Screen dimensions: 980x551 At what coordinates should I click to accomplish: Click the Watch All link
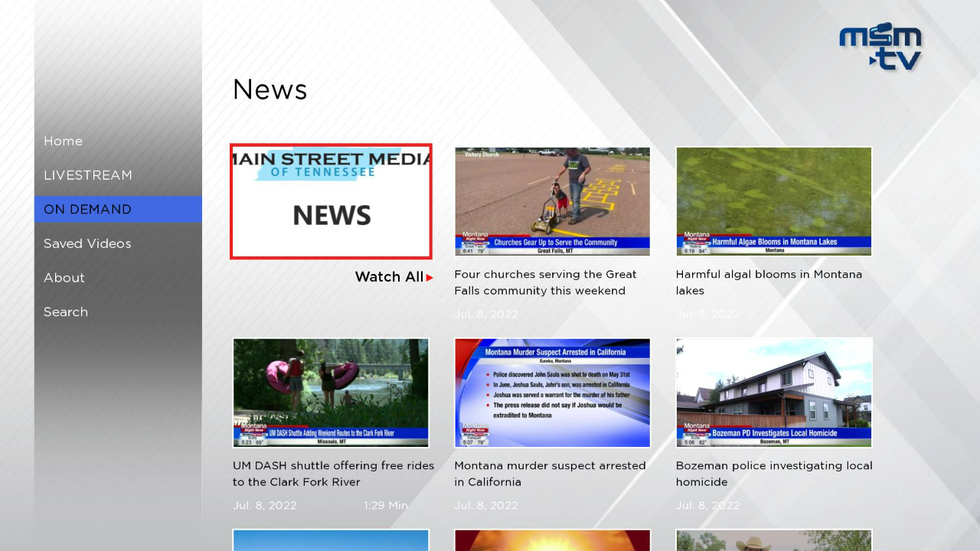388,277
